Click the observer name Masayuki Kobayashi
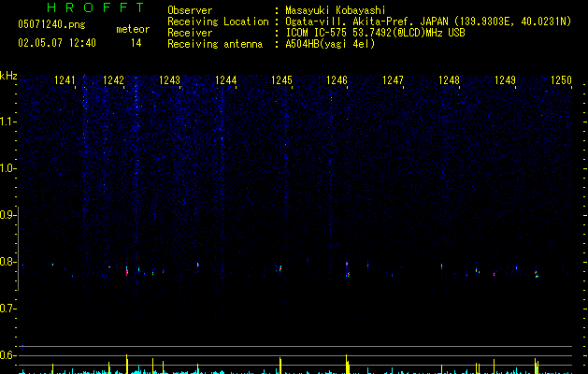The height and width of the screenshot is (374, 588). point(336,10)
